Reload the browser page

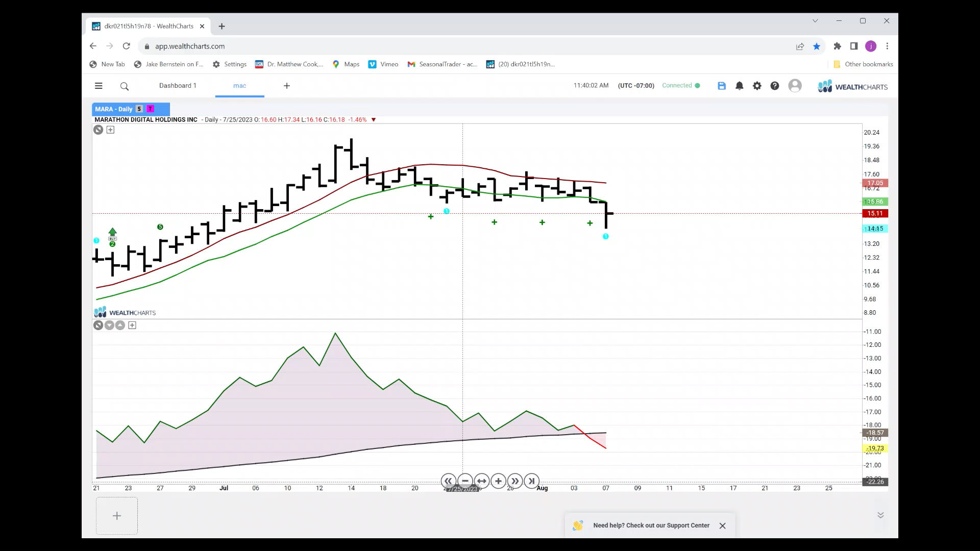(127, 46)
